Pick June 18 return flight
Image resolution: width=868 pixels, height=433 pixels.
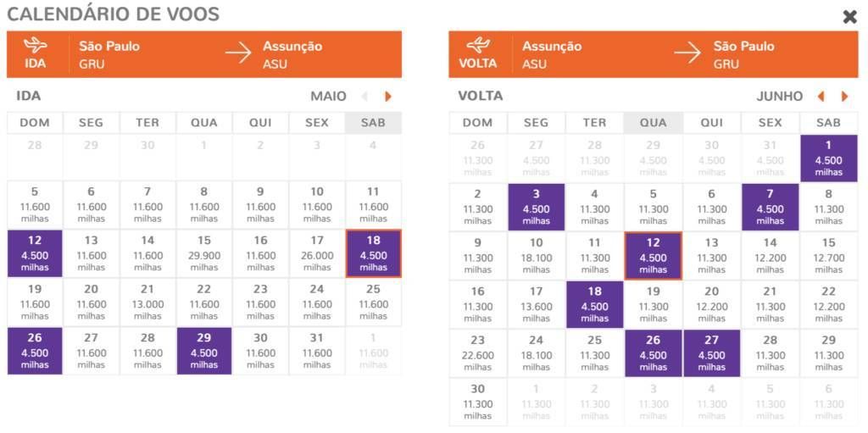point(595,304)
